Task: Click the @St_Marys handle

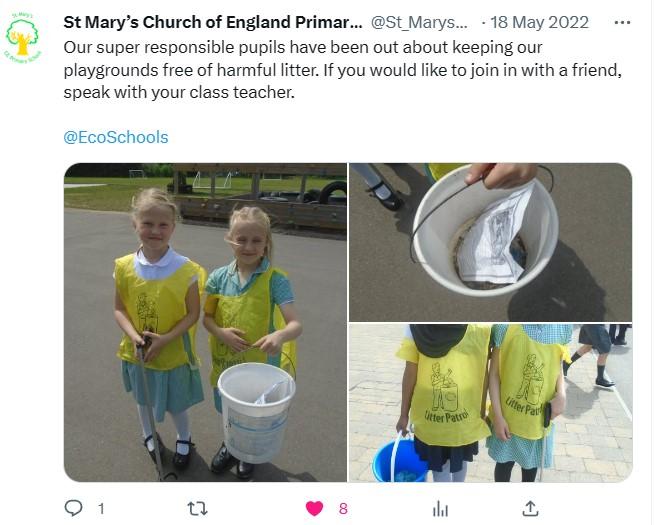Action: tap(419, 23)
